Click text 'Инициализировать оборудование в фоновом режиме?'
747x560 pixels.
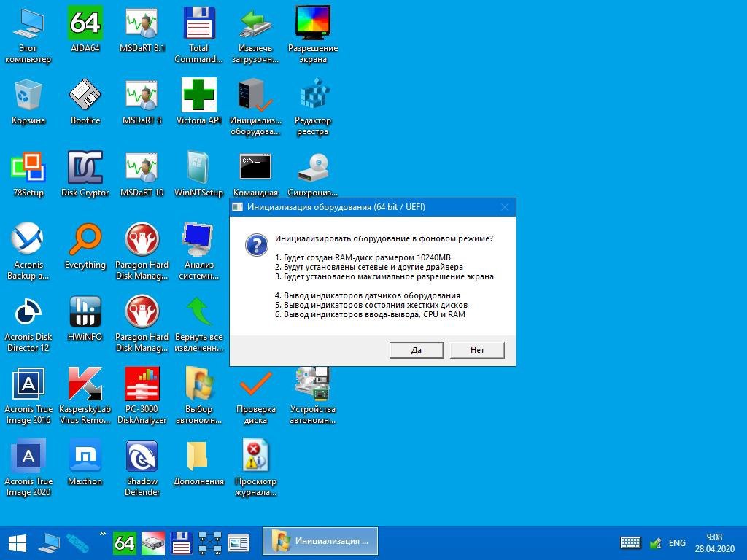(x=384, y=238)
